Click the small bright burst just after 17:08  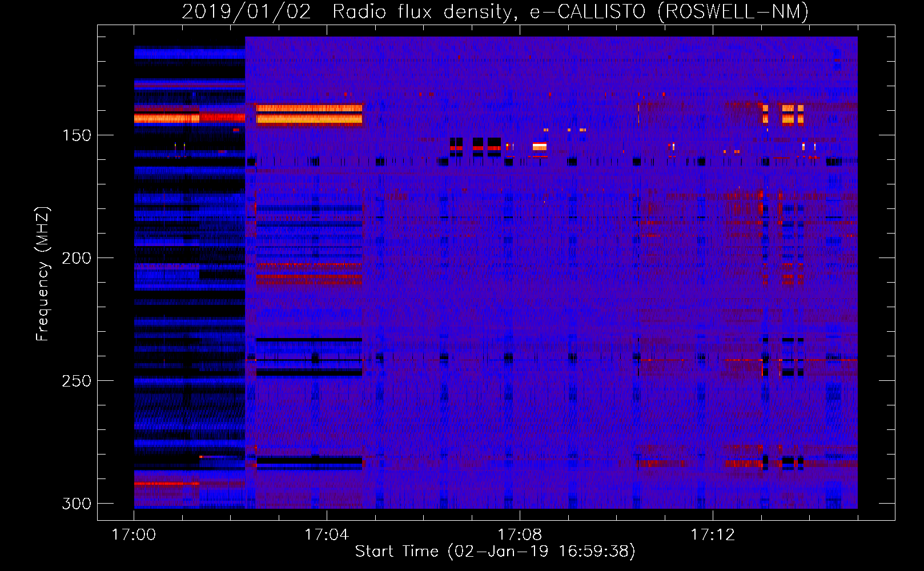point(540,147)
